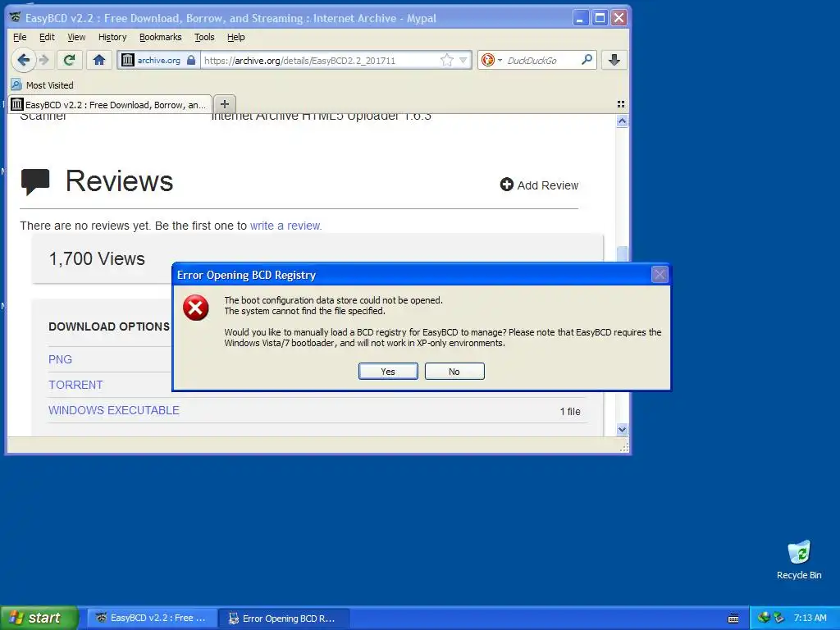Open the History menu
The width and height of the screenshot is (840, 630).
(x=112, y=37)
